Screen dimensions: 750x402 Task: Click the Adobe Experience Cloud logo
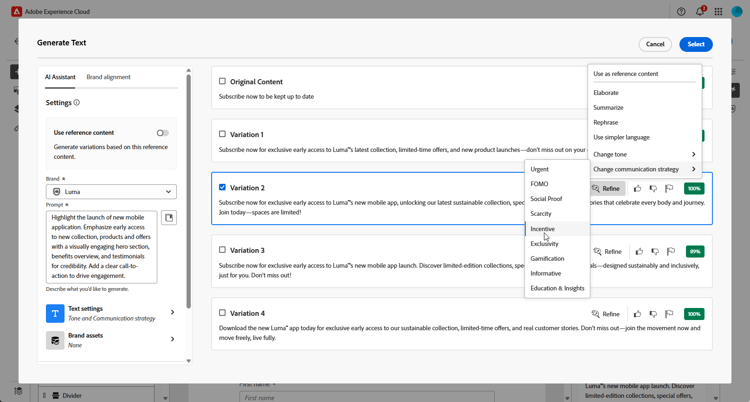(16, 11)
